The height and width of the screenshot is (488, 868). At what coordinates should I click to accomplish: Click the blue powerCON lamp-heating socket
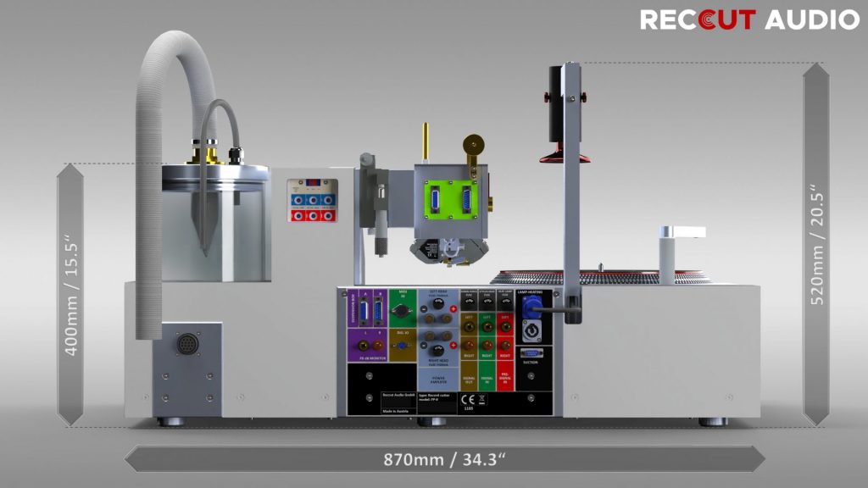(x=531, y=308)
